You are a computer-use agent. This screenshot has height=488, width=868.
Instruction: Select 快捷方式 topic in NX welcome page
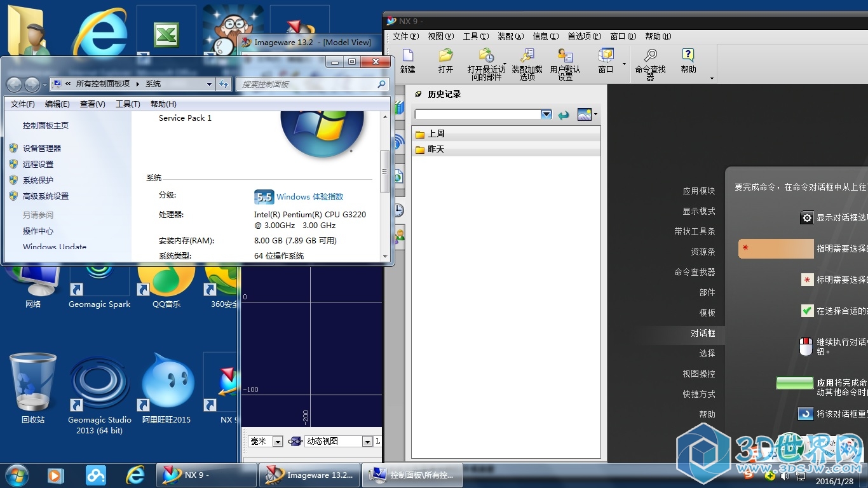tap(699, 394)
